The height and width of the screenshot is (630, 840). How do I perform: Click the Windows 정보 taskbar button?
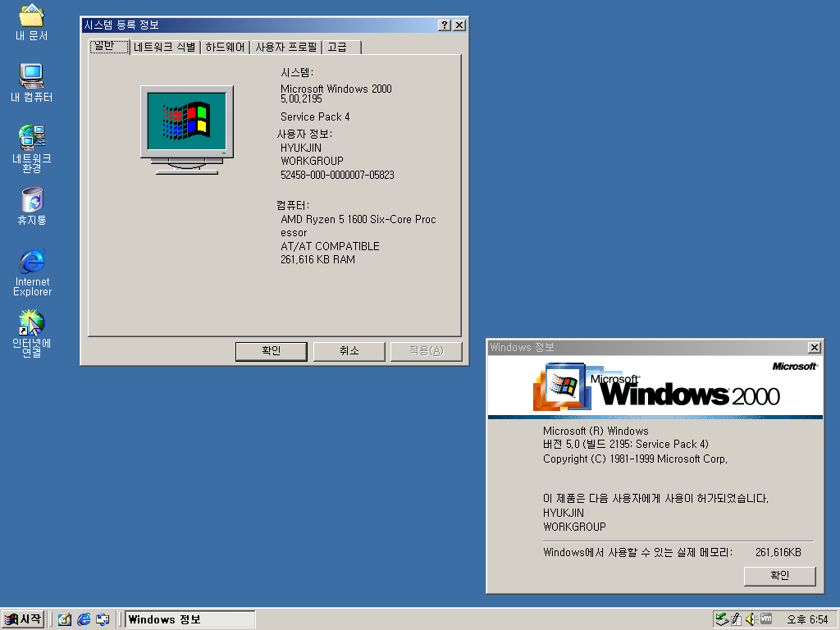pyautogui.click(x=190, y=619)
